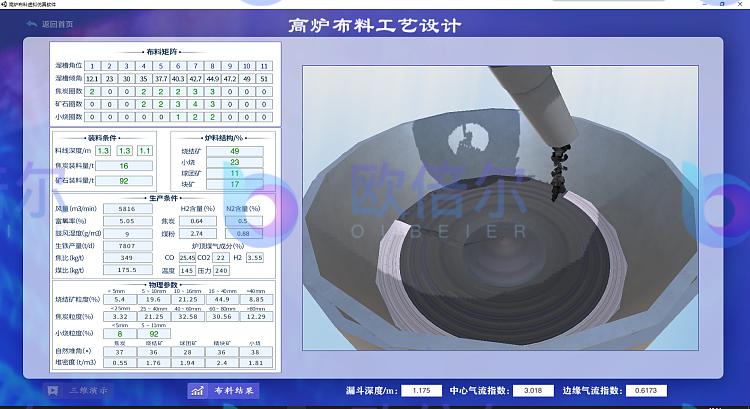
Task: Edit 块矿 percentage field showing 17
Action: (234, 184)
